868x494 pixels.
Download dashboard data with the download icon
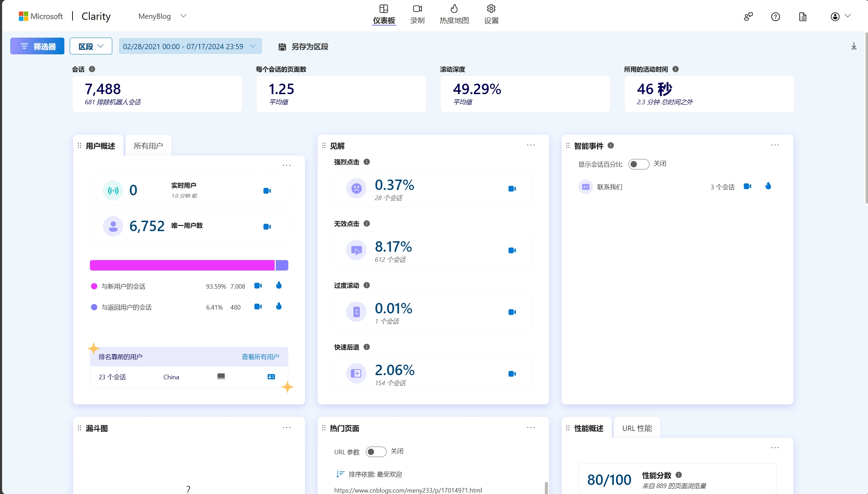coord(854,46)
